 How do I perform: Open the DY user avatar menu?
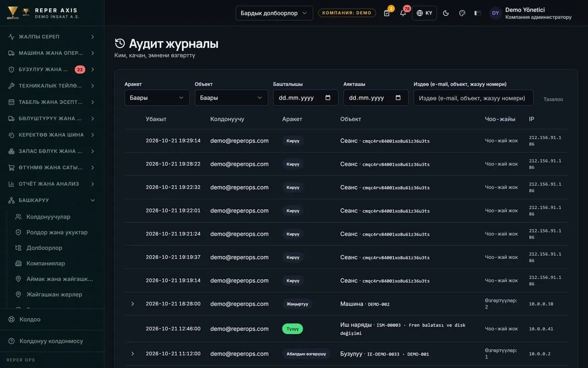click(495, 13)
